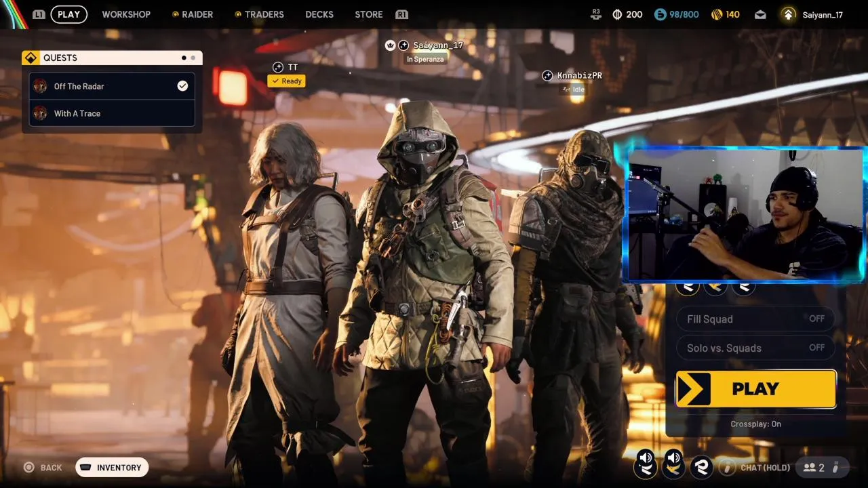868x488 pixels.
Task: Open the PLAY tab in top navigation
Action: [x=68, y=14]
